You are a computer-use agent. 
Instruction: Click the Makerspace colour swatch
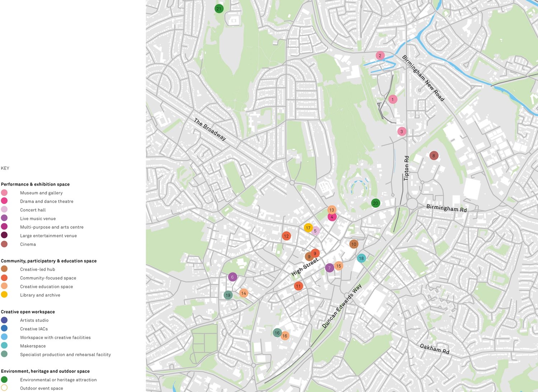tap(4, 345)
